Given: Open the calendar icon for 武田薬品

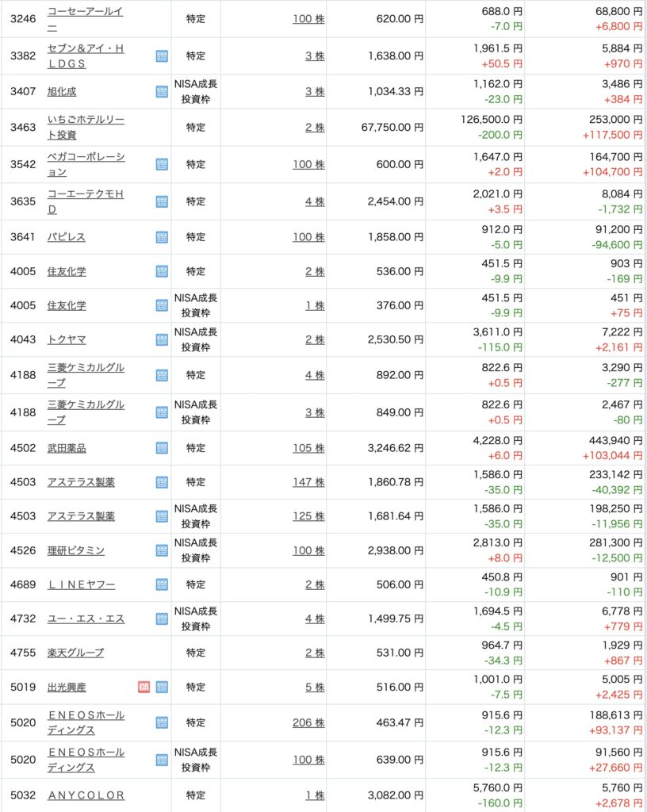Looking at the screenshot, I should pos(162,448).
